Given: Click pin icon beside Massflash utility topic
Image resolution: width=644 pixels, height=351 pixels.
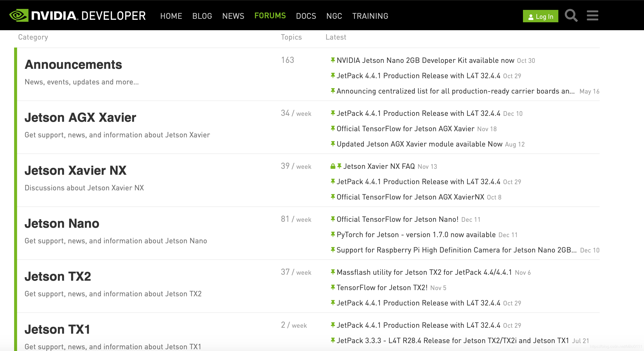Looking at the screenshot, I should coord(333,272).
